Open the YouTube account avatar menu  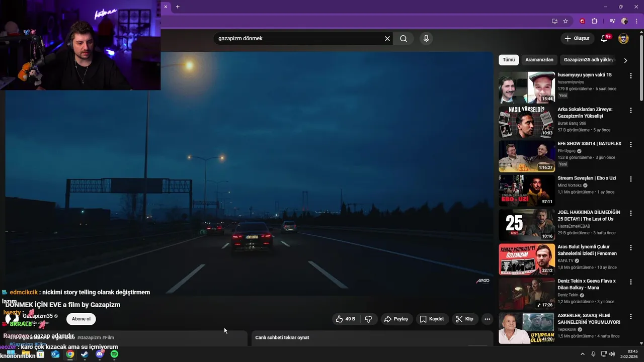(623, 39)
